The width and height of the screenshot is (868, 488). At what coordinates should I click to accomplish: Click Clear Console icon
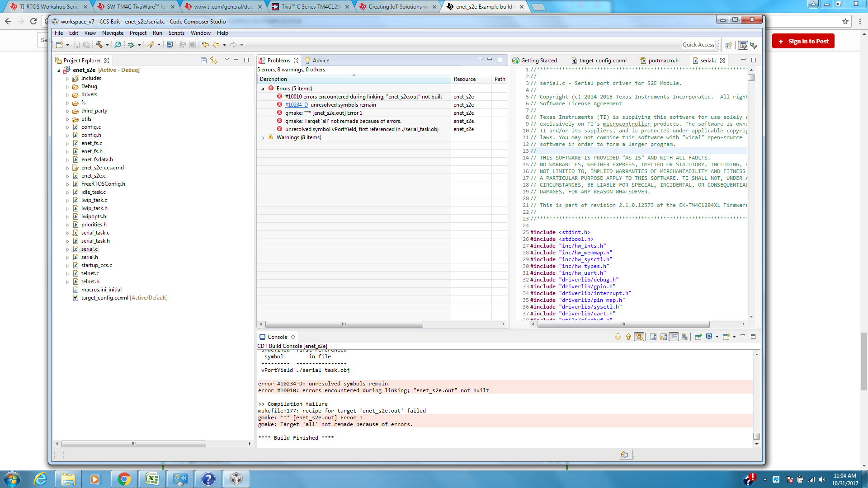pyautogui.click(x=684, y=337)
